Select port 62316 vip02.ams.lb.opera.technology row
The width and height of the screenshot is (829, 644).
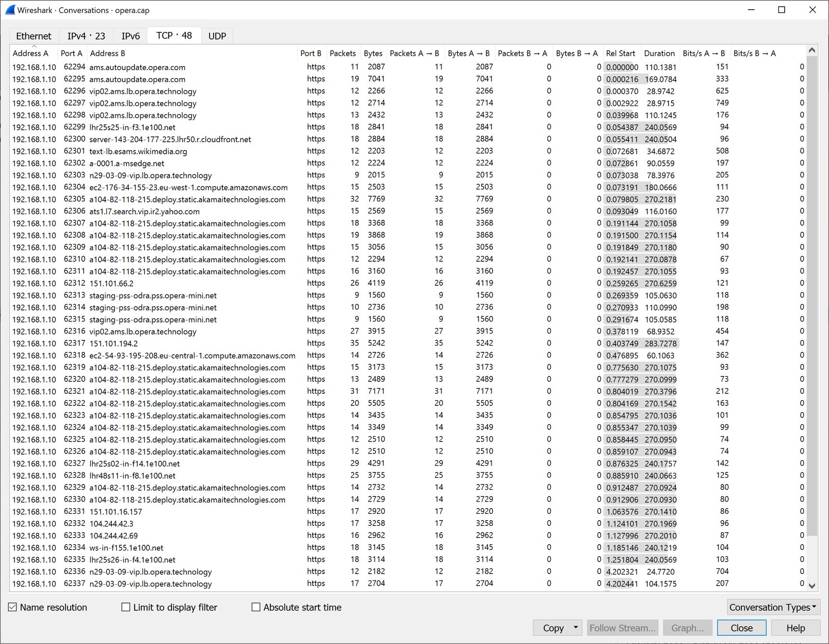pyautogui.click(x=408, y=332)
